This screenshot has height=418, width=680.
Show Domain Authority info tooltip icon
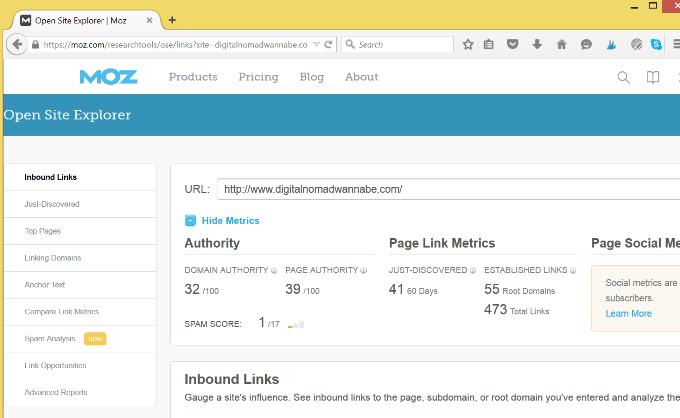click(273, 270)
